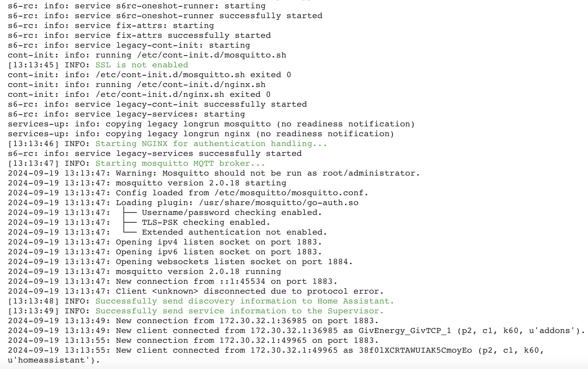
Task: Click the /etc/mosquitto/mosquitto.conf path
Action: pyautogui.click(x=291, y=193)
